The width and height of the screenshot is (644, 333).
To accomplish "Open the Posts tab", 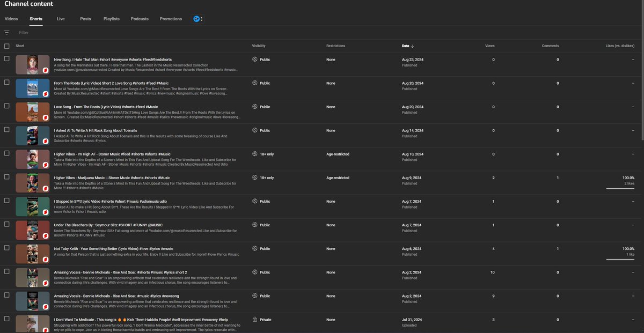I will click(85, 19).
